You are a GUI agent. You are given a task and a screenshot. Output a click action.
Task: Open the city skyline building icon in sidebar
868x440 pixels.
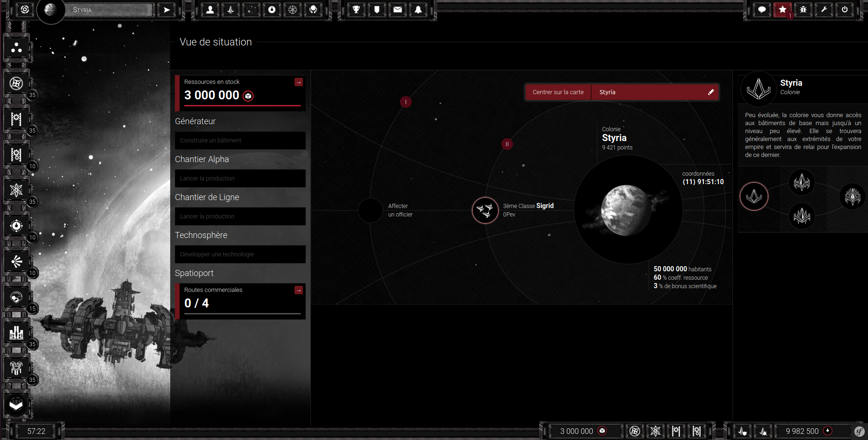click(x=16, y=333)
